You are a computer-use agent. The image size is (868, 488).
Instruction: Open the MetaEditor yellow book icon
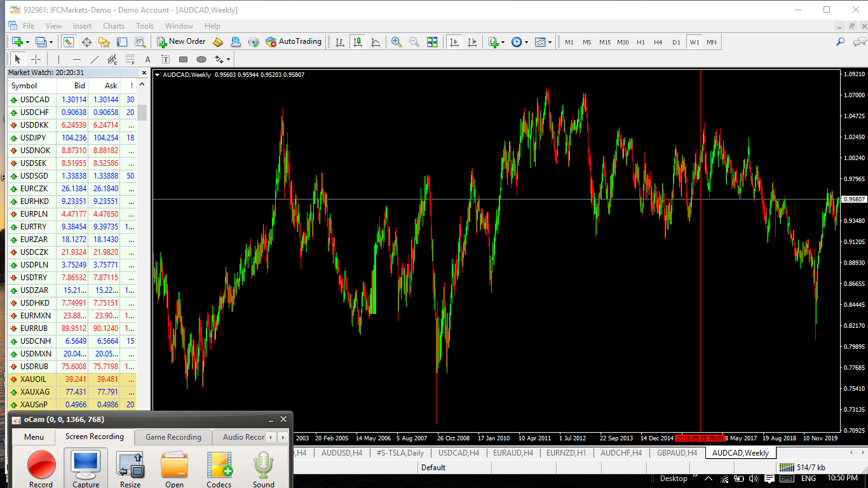[218, 42]
